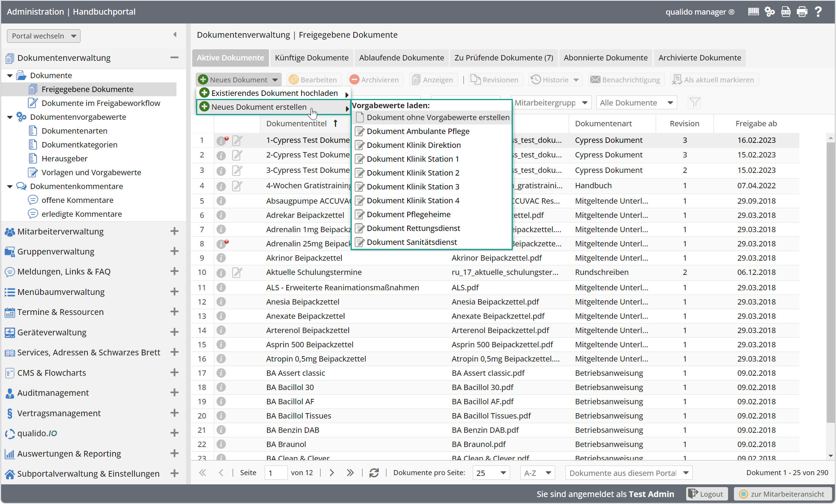The width and height of the screenshot is (836, 504).
Task: Collapse Dokumentenverwaltung section with minus
Action: point(175,58)
